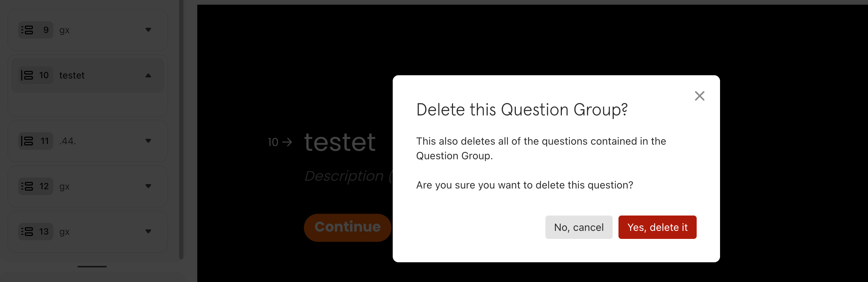Click the sidebar bottom drag handle
The width and height of the screenshot is (868, 282).
click(92, 267)
